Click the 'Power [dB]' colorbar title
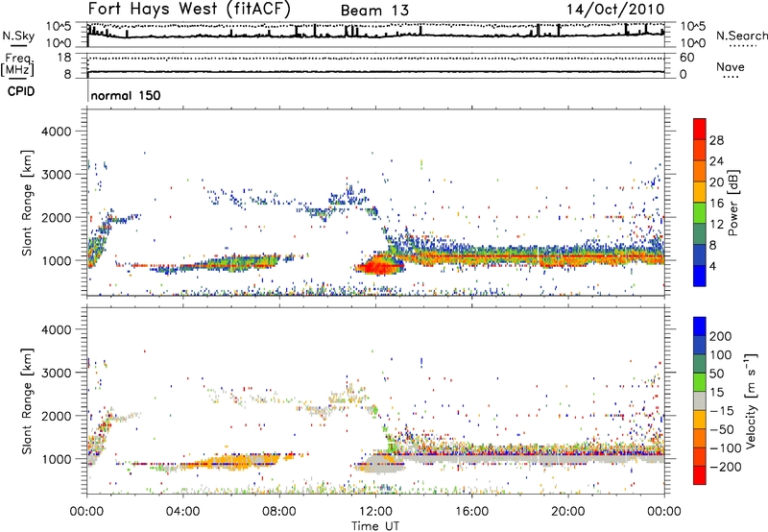768x532 pixels. pos(733,203)
